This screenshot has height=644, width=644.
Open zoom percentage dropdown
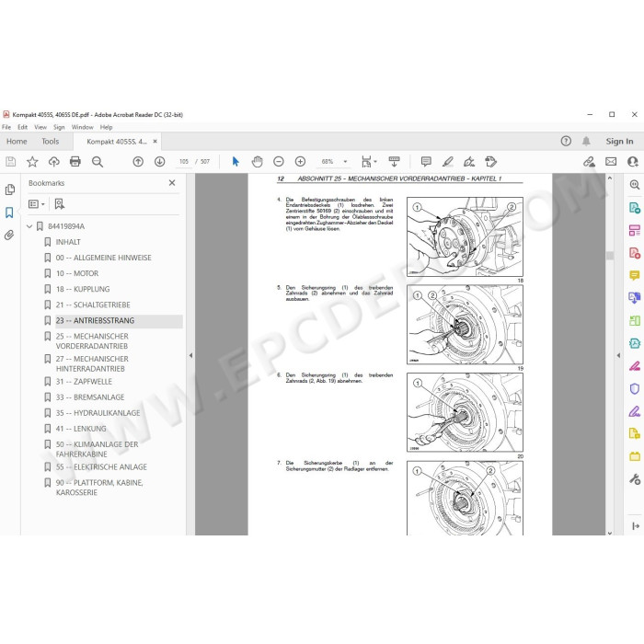[345, 161]
